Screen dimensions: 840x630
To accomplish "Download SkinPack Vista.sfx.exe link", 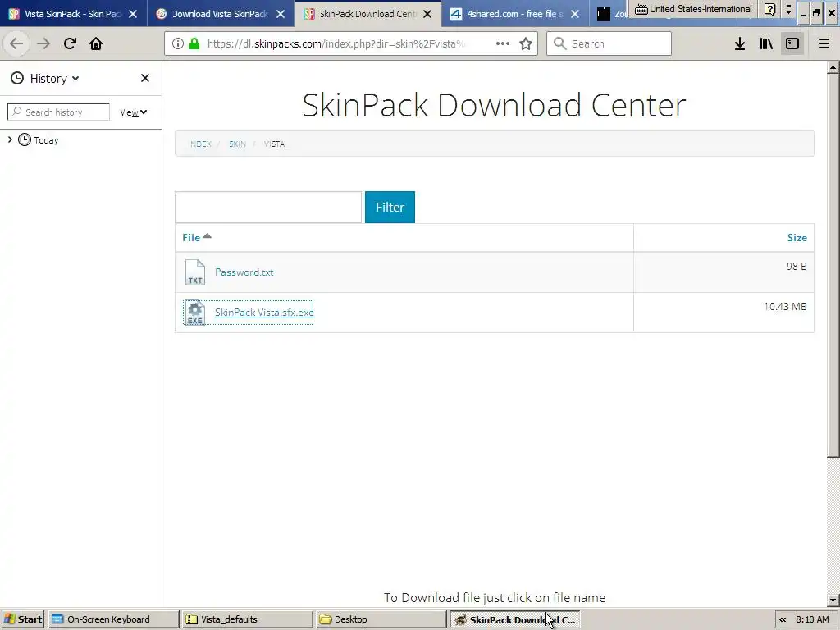I will (264, 313).
